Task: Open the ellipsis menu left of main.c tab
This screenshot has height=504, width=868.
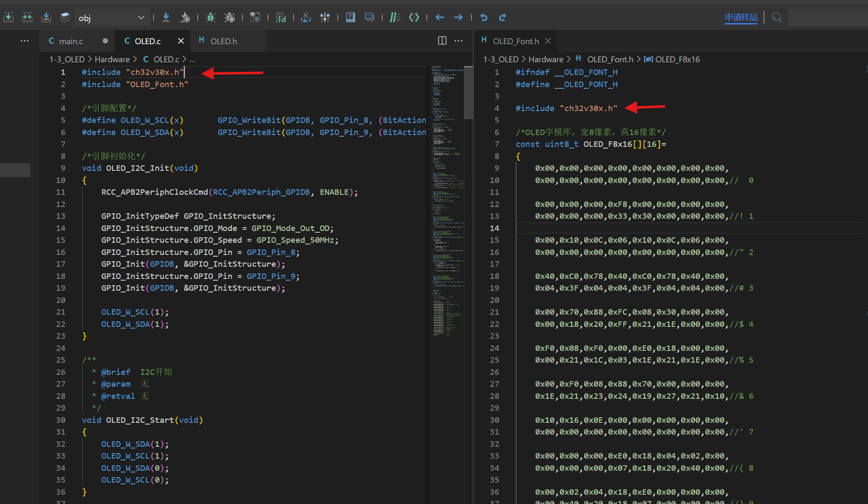Action: click(x=25, y=41)
